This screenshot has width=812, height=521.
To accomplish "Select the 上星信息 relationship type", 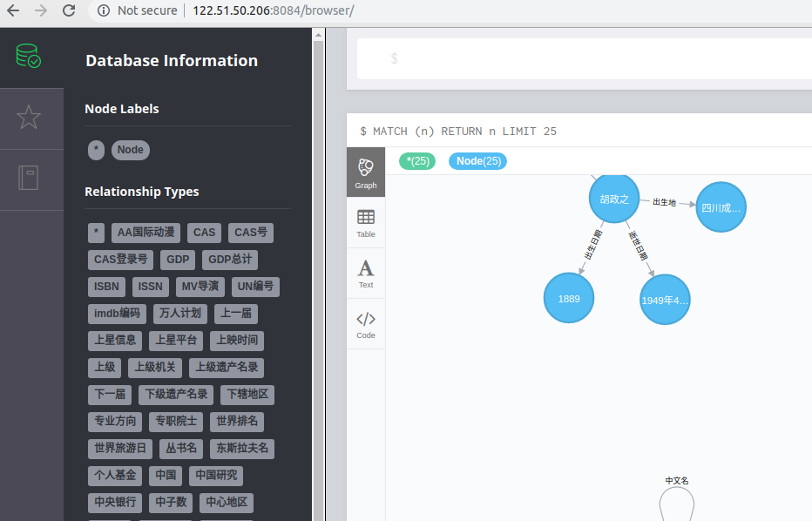I will (115, 341).
